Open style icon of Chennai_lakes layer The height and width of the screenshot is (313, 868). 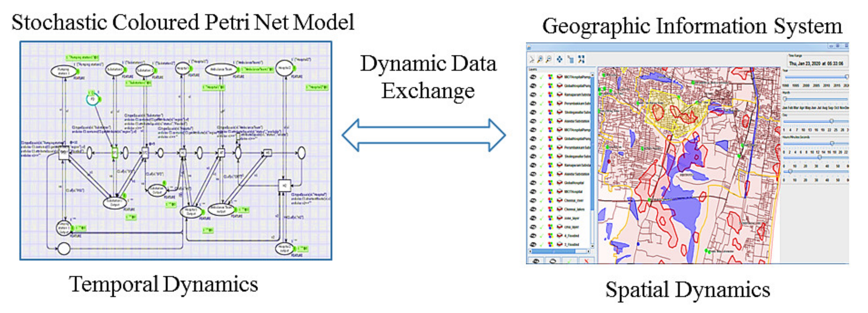(x=550, y=209)
